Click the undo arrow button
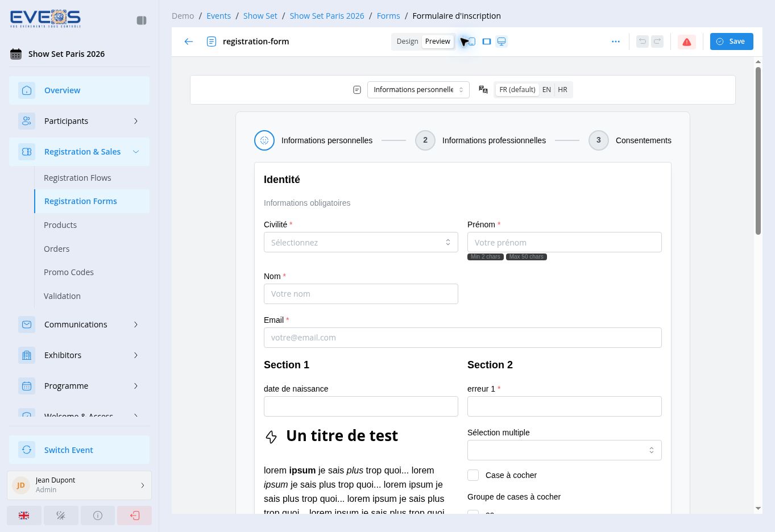Screen dimensions: 775x532 [x=643, y=41]
